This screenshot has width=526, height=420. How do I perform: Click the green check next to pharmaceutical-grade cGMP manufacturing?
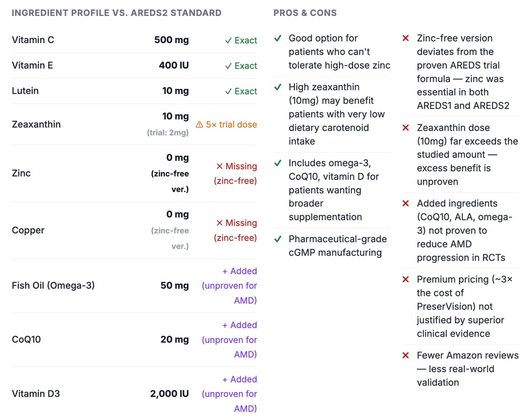(x=278, y=239)
